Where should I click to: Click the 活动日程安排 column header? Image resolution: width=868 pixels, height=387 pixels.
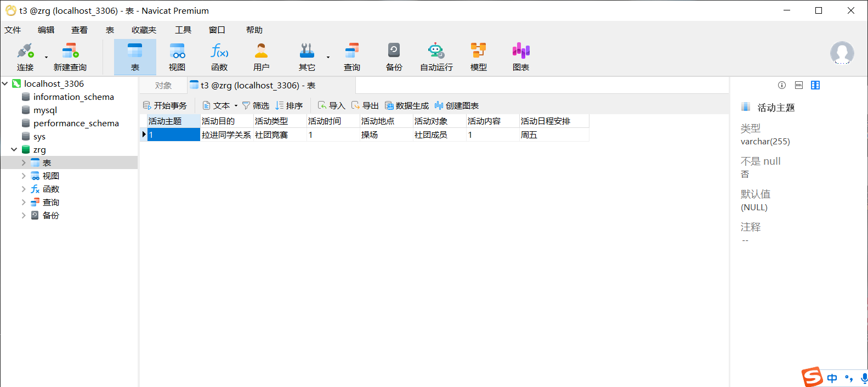tap(554, 121)
